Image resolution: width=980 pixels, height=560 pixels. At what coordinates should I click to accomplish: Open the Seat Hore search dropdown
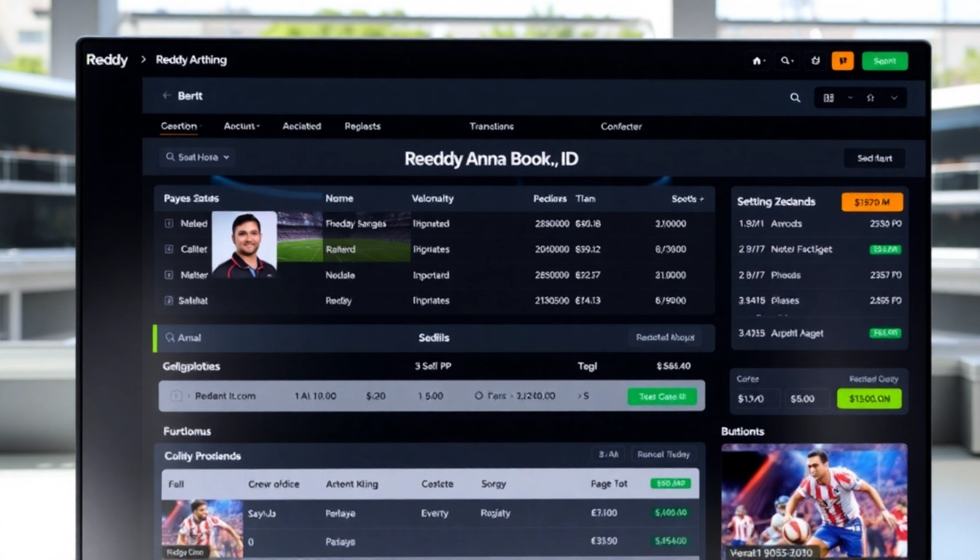(x=197, y=157)
